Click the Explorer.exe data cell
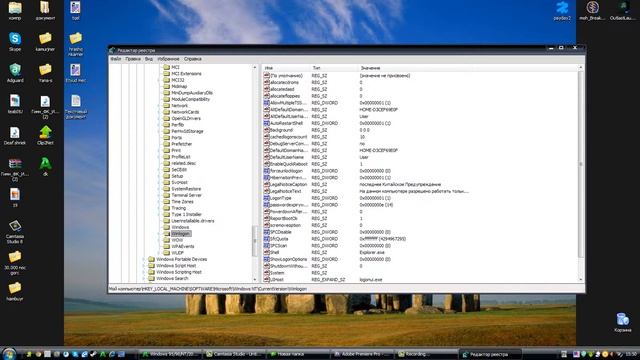The image size is (640, 360). [x=372, y=252]
